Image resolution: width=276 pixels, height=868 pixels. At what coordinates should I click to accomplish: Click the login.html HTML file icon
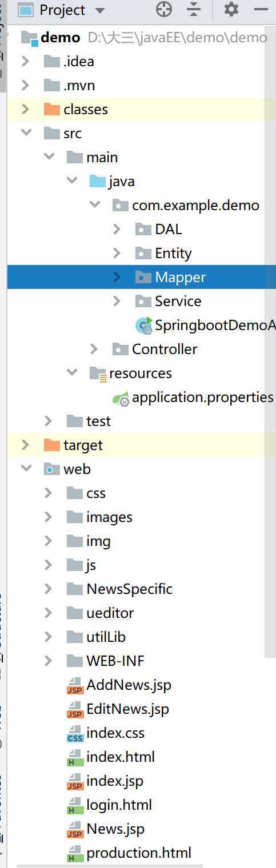point(75,805)
